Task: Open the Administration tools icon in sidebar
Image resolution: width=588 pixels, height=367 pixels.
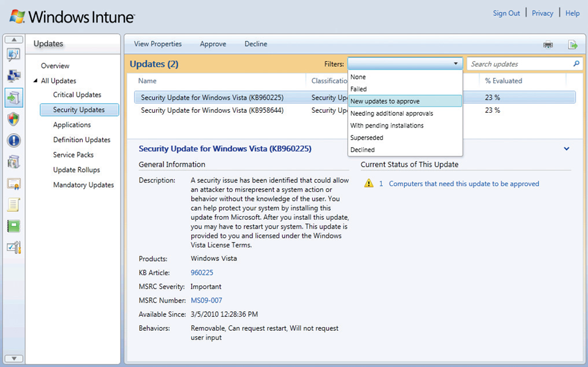Action: [x=13, y=248]
